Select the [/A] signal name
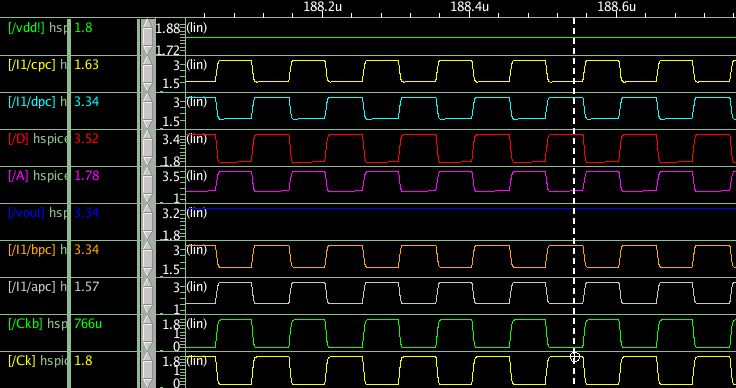Image resolution: width=736 pixels, height=388 pixels. click(19, 176)
